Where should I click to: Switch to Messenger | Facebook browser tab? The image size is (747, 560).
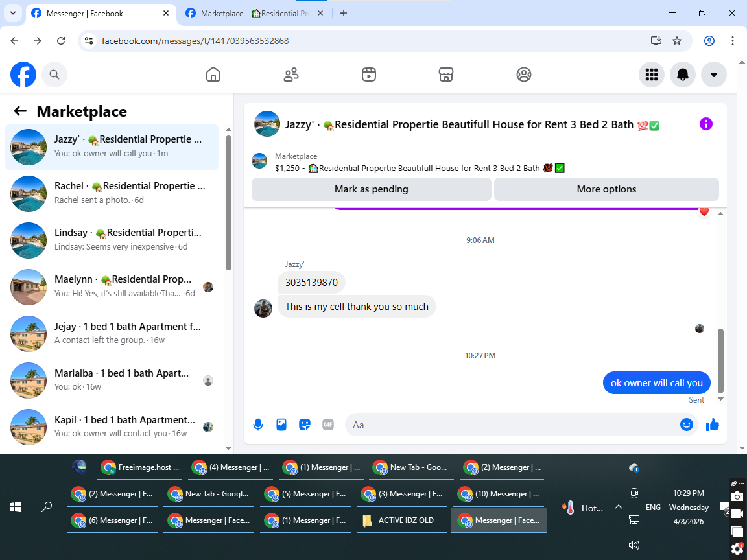pyautogui.click(x=100, y=14)
